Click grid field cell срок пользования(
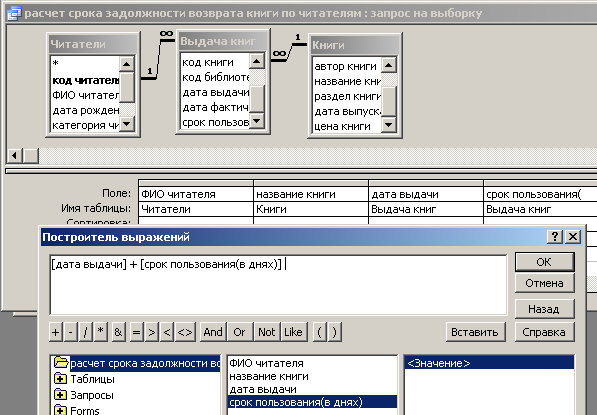The width and height of the screenshot is (597, 415). (x=540, y=194)
